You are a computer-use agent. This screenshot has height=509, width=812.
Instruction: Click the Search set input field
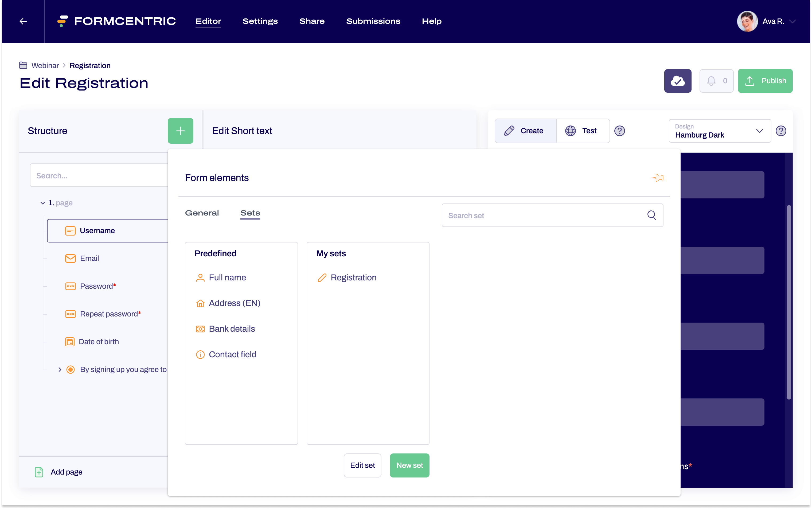551,215
